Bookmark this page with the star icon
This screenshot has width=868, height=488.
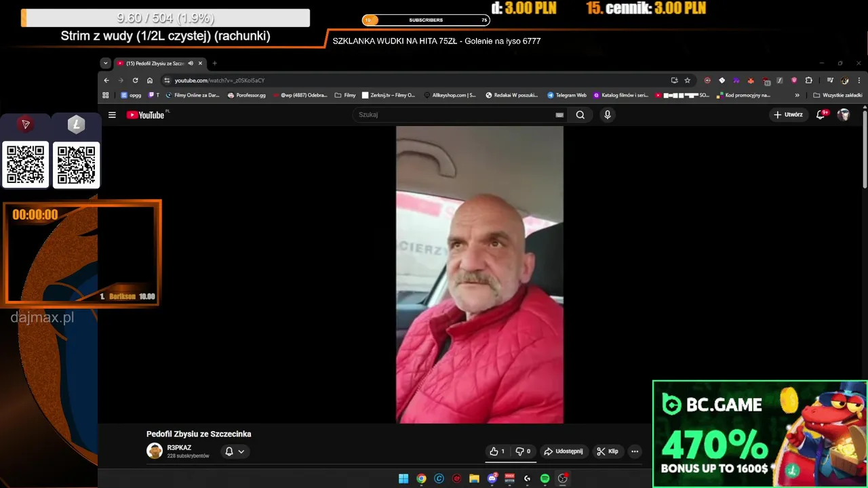687,80
